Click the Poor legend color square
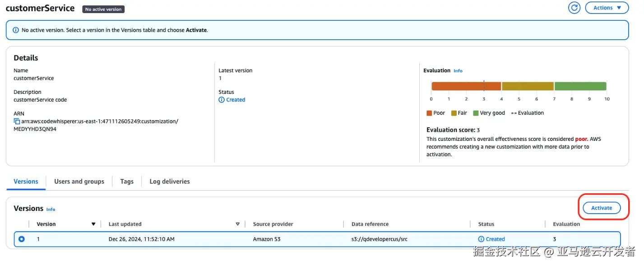The height and width of the screenshot is (266, 644). tap(429, 113)
